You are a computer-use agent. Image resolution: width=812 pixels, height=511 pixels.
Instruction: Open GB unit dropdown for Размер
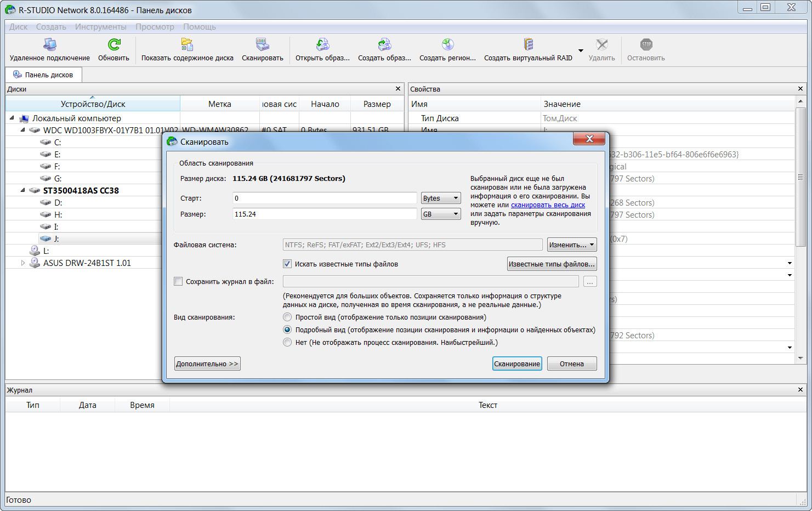coord(441,214)
